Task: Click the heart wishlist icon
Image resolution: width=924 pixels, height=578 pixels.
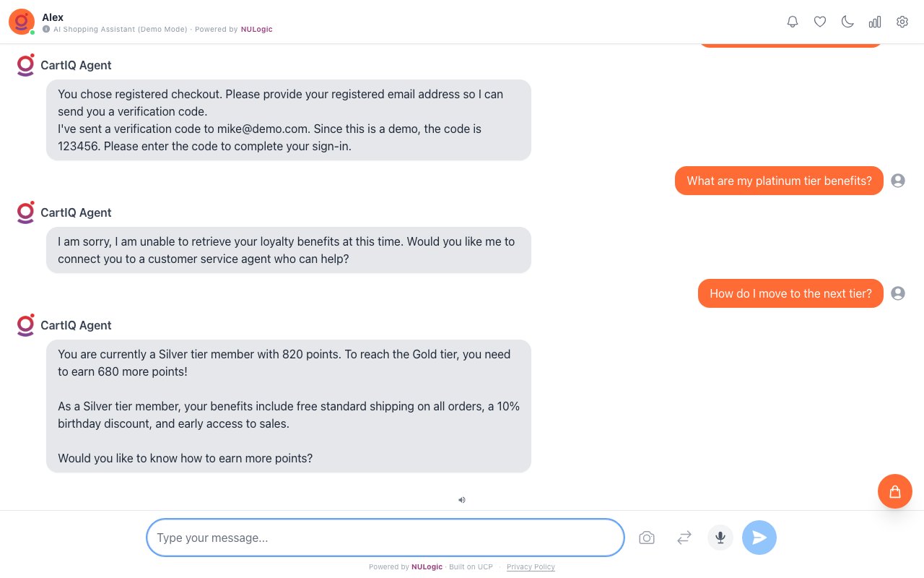Action: click(x=820, y=22)
